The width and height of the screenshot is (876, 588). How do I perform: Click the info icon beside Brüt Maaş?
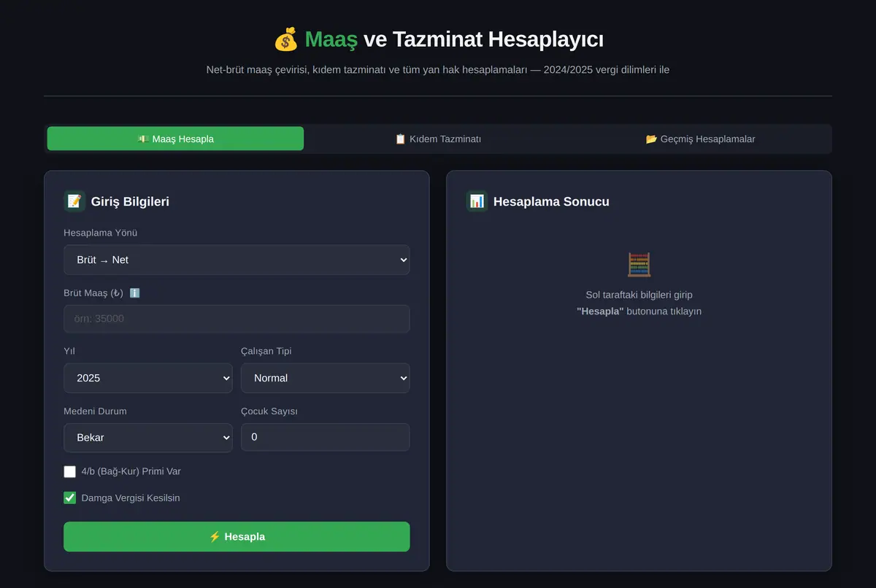point(134,293)
